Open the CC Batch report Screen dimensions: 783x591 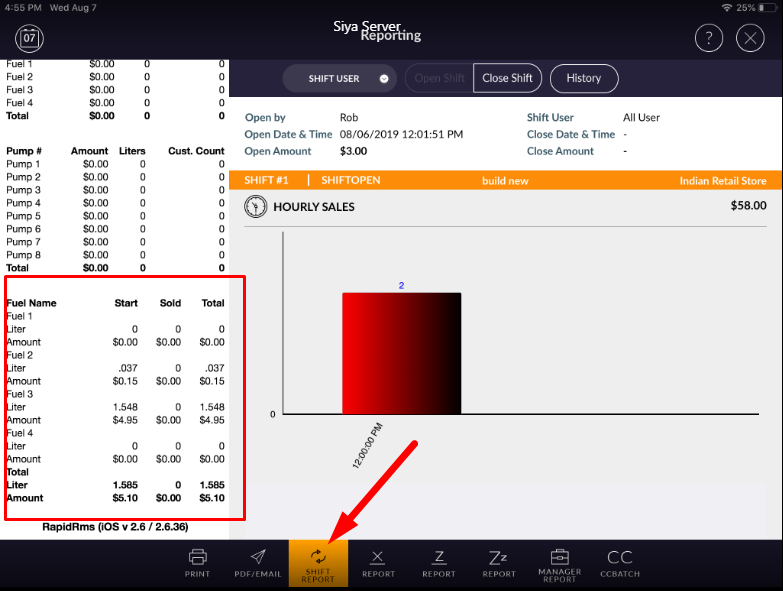click(619, 562)
